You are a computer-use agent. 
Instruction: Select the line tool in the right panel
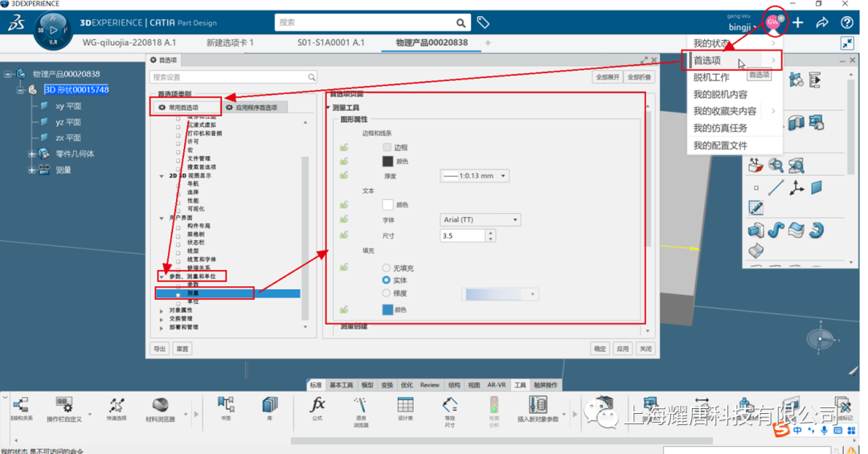(776, 188)
